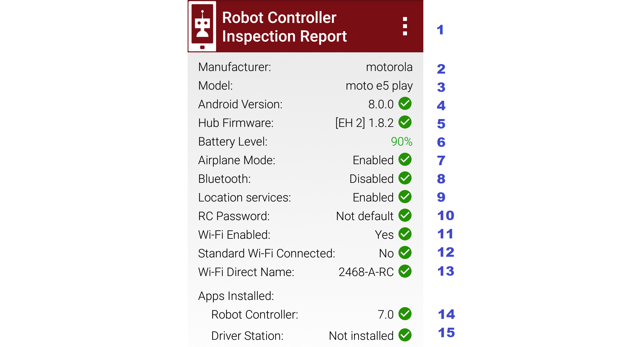Image resolution: width=644 pixels, height=347 pixels.
Task: Click the 2468-A-RC Wi-Fi Direct name
Action: tap(366, 272)
